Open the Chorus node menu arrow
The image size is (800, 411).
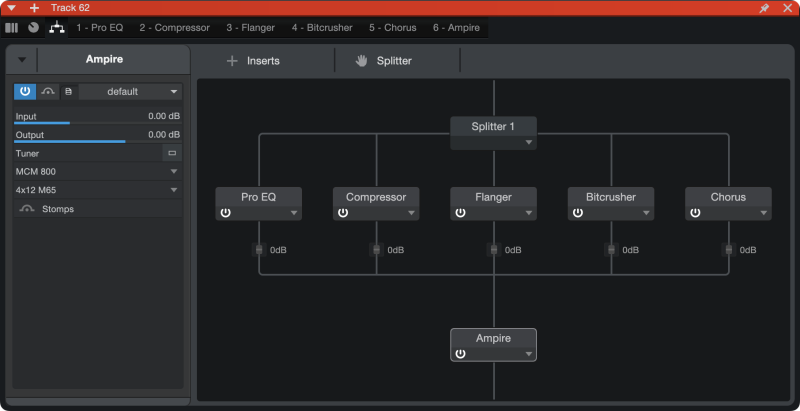pyautogui.click(x=763, y=213)
